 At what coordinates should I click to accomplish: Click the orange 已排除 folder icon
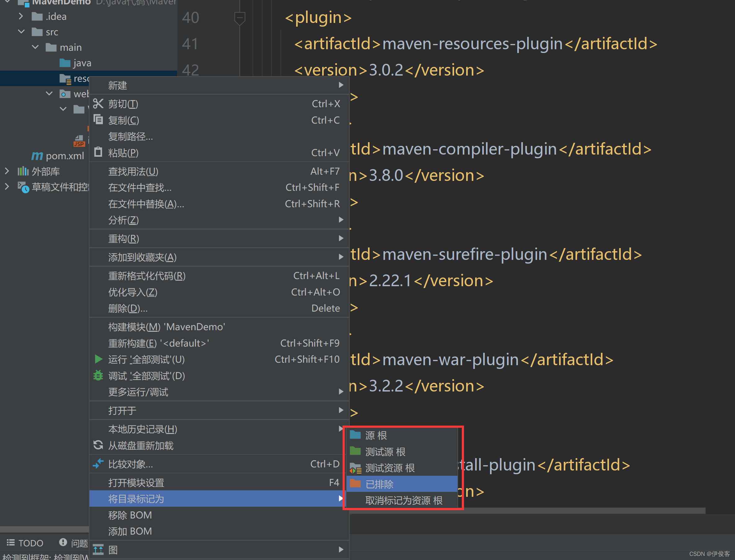(355, 483)
